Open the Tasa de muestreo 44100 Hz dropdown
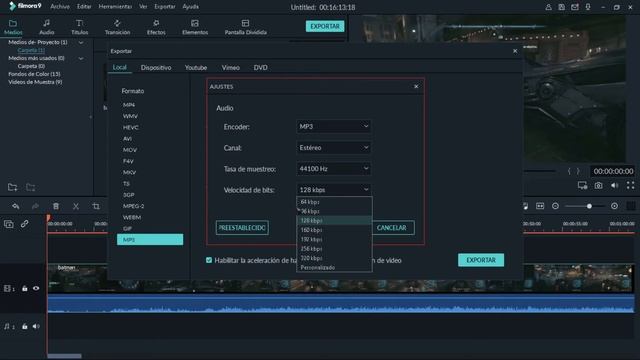 [x=333, y=169]
